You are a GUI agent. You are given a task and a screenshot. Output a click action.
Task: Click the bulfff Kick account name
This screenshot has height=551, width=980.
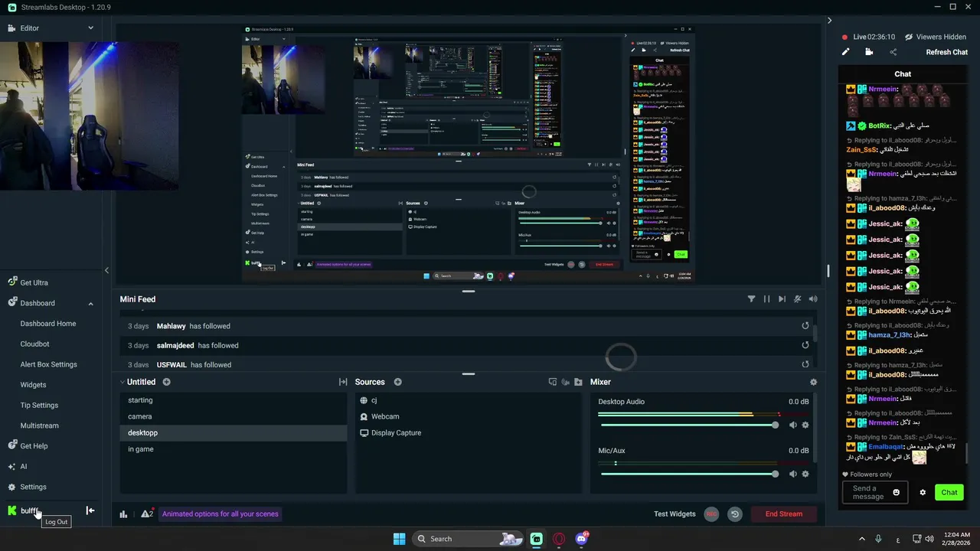[29, 510]
